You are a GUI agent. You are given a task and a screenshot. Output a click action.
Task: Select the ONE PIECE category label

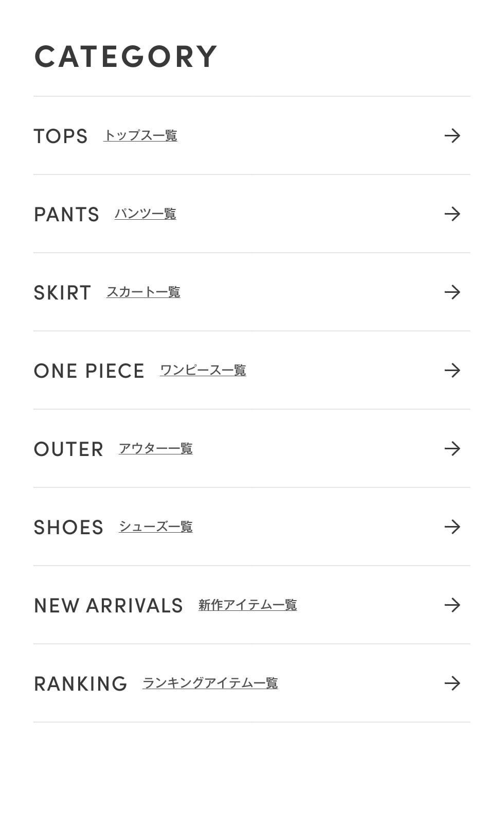(89, 371)
